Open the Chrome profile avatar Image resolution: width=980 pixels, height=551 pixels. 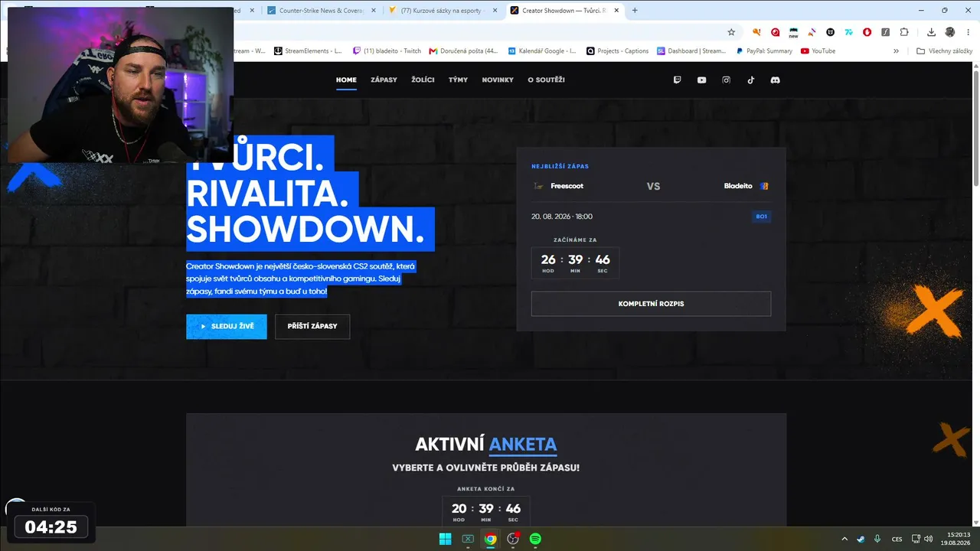(950, 32)
